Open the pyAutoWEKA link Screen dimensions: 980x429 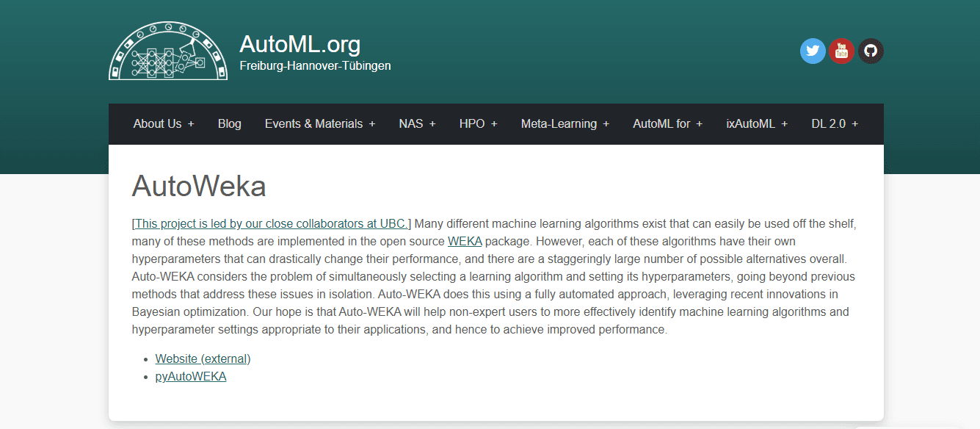tap(191, 376)
